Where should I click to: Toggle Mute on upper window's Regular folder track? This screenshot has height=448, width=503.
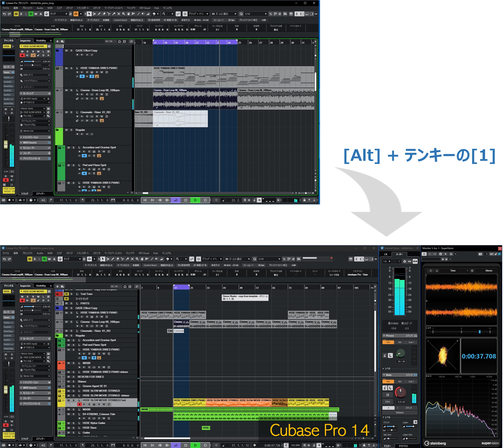(66, 130)
